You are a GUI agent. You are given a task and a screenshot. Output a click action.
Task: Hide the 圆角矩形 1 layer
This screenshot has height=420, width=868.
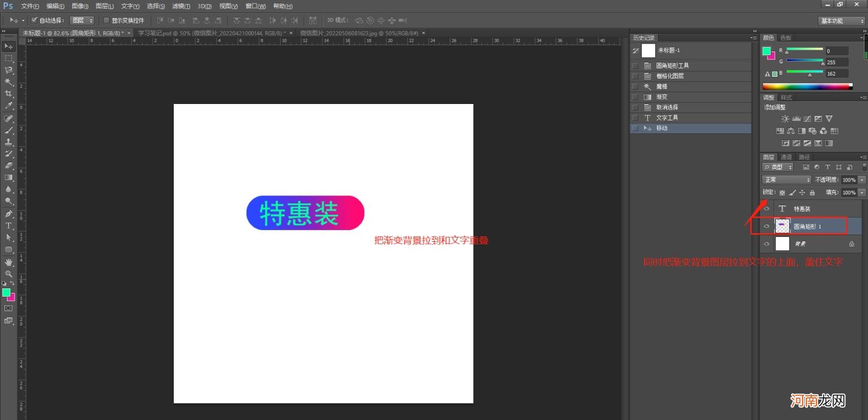767,226
